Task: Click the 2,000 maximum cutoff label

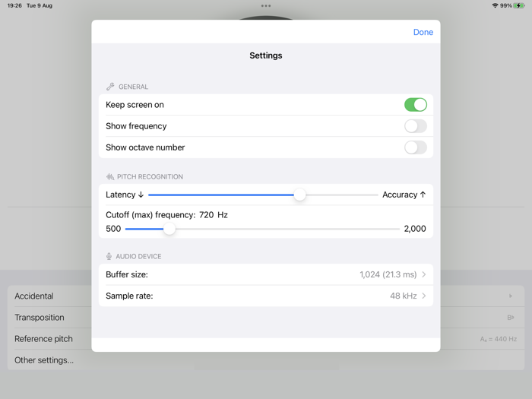Action: [415, 229]
